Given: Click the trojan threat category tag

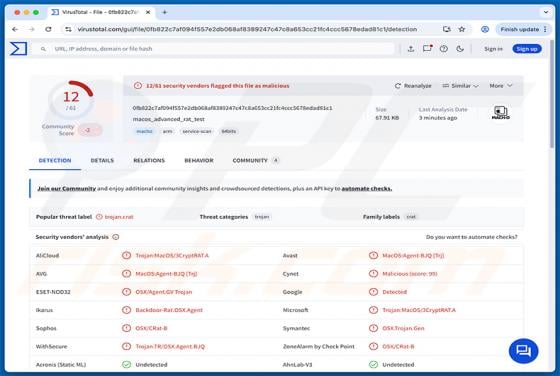Looking at the screenshot, I should (x=262, y=217).
